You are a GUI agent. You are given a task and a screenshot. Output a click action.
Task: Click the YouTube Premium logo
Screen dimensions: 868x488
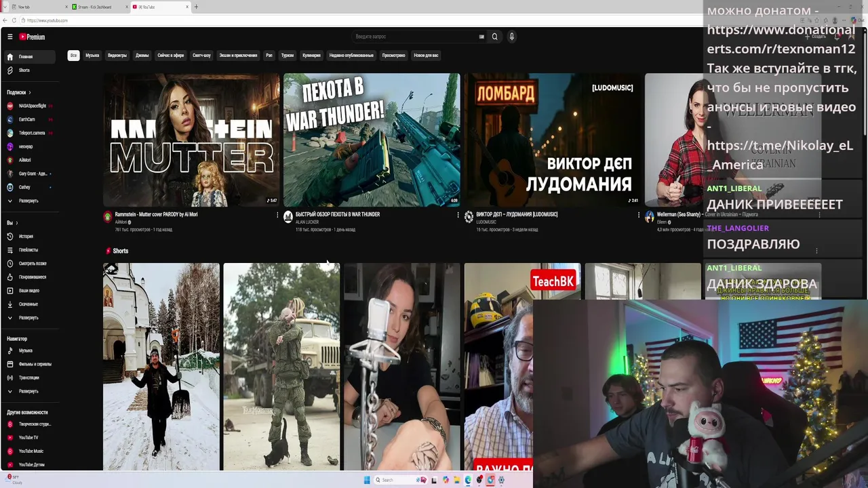coord(32,37)
